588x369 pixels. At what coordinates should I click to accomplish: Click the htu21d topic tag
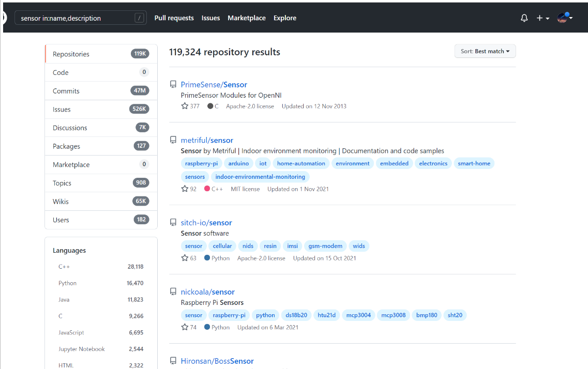(x=327, y=315)
